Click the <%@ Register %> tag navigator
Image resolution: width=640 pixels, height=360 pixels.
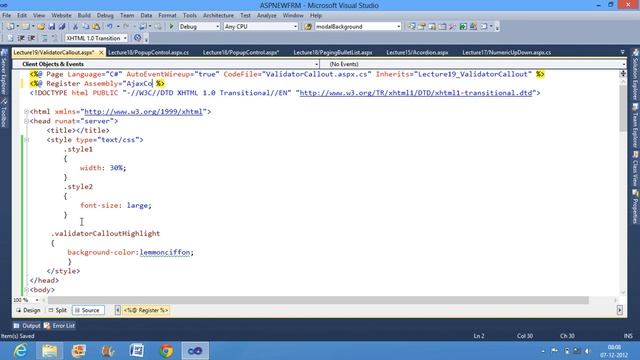[146, 310]
